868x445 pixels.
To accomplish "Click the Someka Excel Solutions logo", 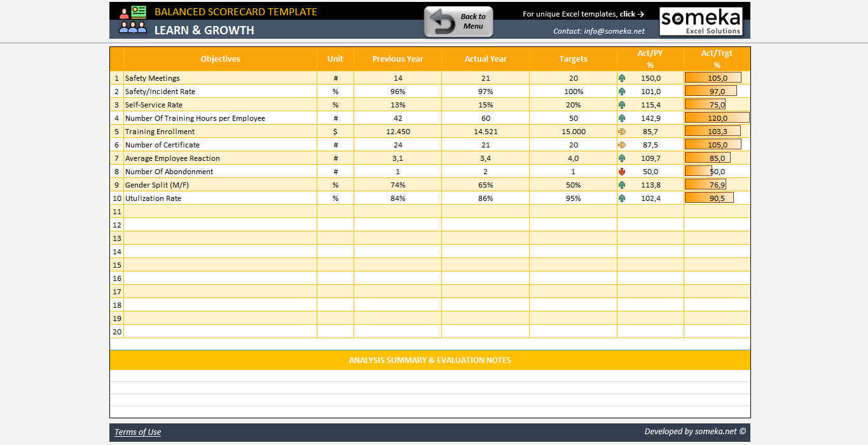I will click(701, 20).
